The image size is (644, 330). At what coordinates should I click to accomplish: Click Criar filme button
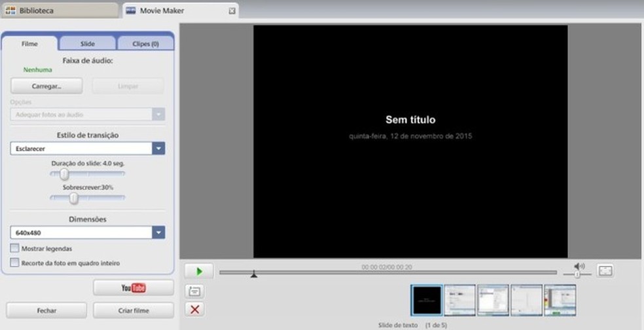tap(134, 310)
